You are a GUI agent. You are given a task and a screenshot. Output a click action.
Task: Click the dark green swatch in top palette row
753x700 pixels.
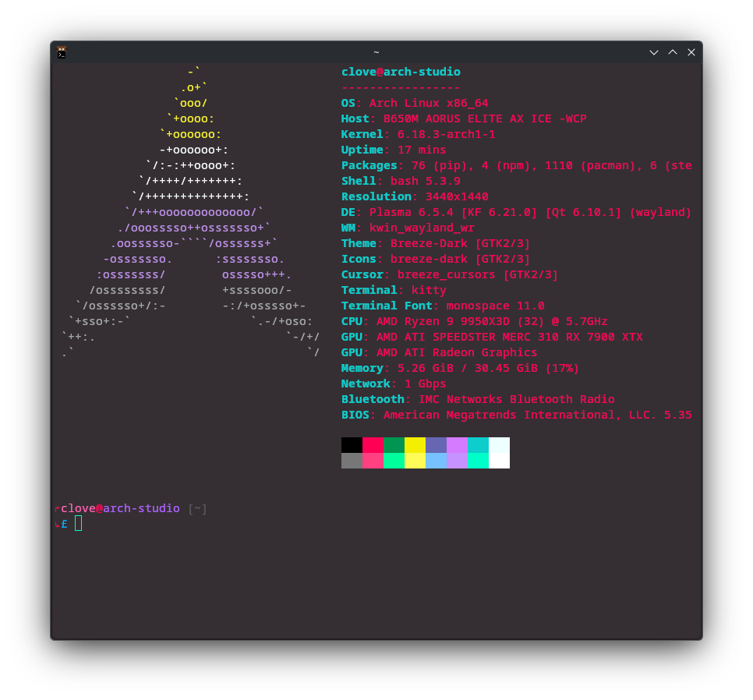(x=394, y=445)
